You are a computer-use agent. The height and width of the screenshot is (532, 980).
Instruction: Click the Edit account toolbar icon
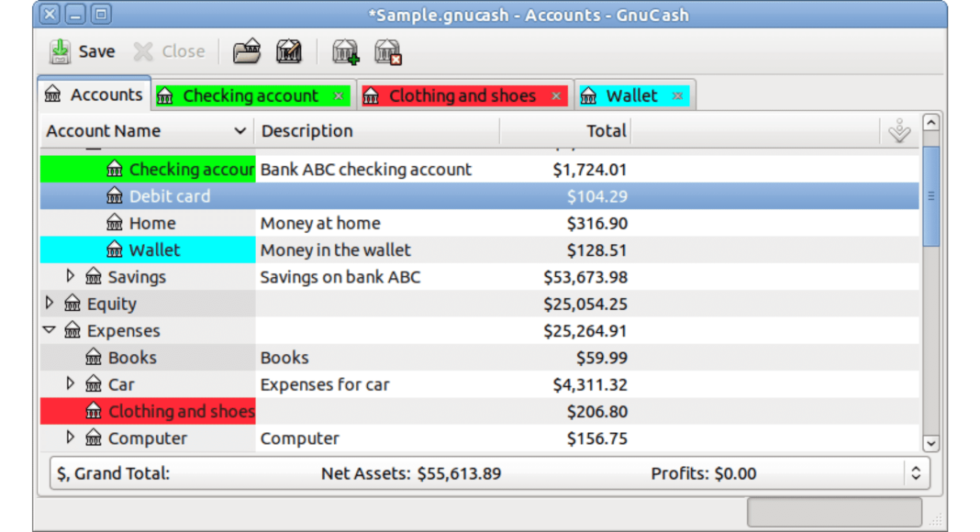point(289,52)
